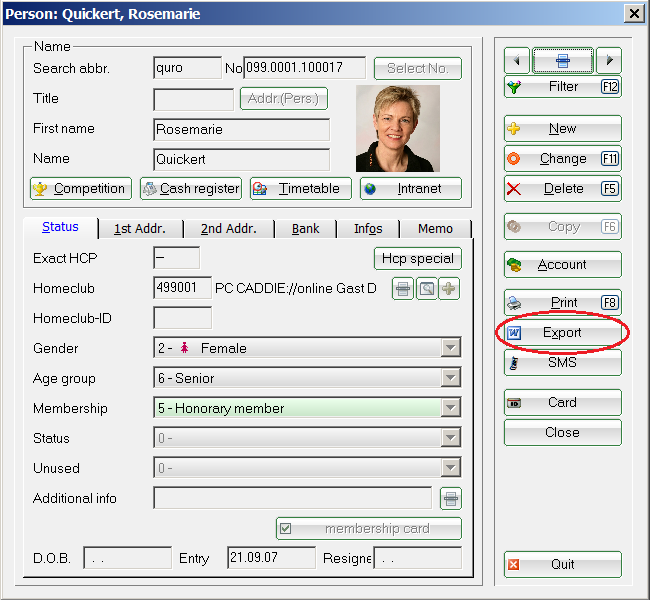The height and width of the screenshot is (600, 650).
Task: Expand the Membership dropdown
Action: click(451, 408)
